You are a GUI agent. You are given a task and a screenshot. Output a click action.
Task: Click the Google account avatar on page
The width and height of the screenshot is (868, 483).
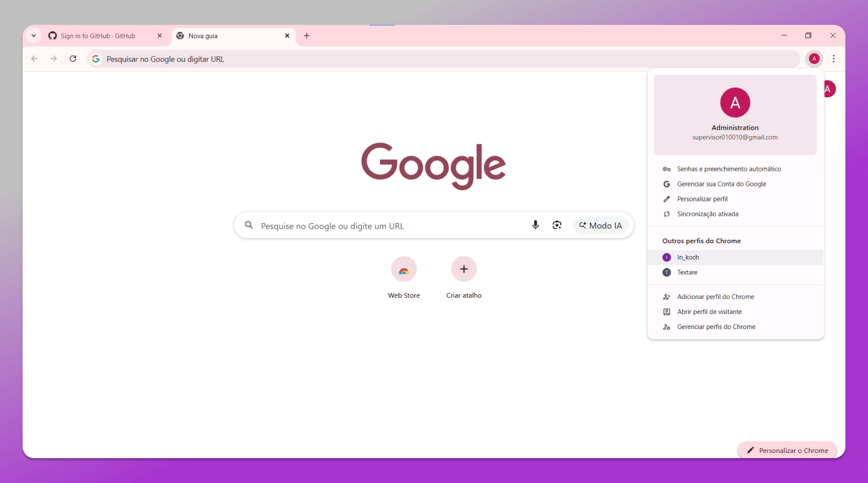829,89
